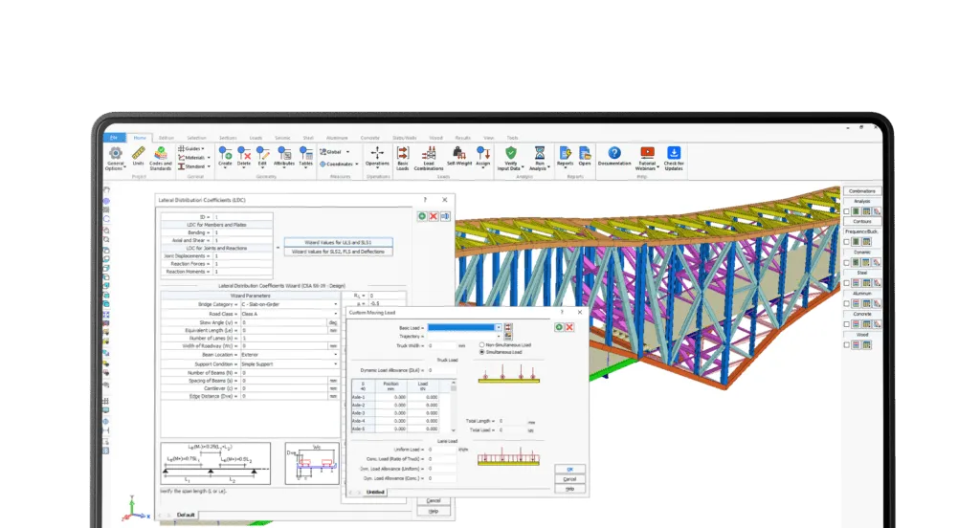980x528 pixels.
Task: Open Load Combinations
Action: click(x=429, y=158)
